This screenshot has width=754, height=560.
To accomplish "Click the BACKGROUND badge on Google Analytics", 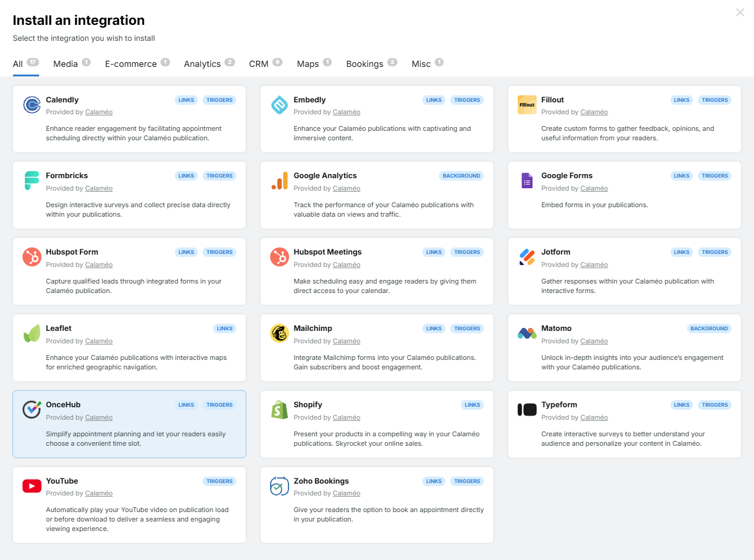I will click(461, 176).
